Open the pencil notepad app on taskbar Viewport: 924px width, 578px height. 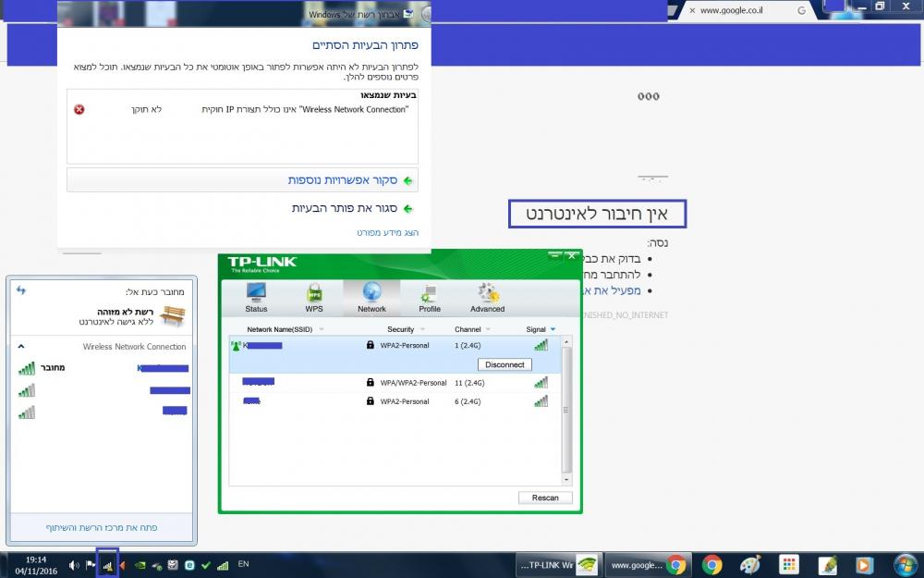click(x=827, y=565)
